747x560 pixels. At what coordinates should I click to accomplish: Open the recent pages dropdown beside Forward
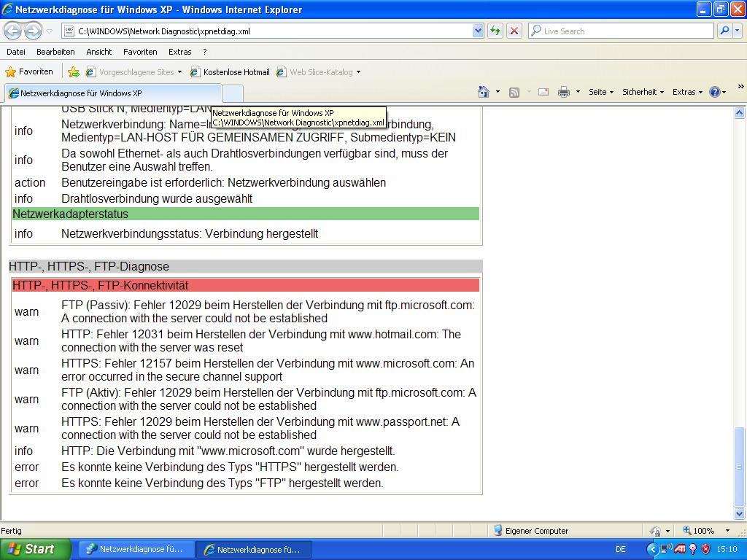click(49, 31)
